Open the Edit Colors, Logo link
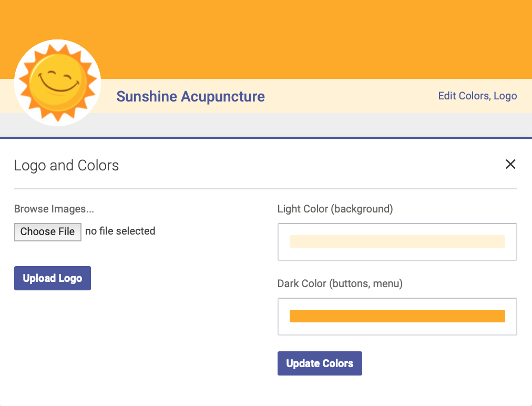Image resolution: width=532 pixels, height=406 pixels. coord(477,96)
